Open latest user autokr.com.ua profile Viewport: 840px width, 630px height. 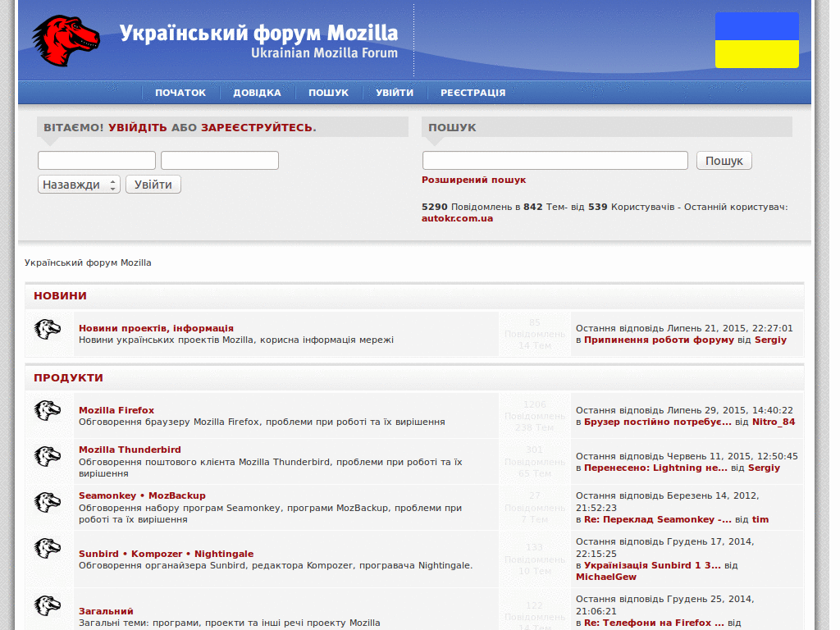click(x=457, y=218)
